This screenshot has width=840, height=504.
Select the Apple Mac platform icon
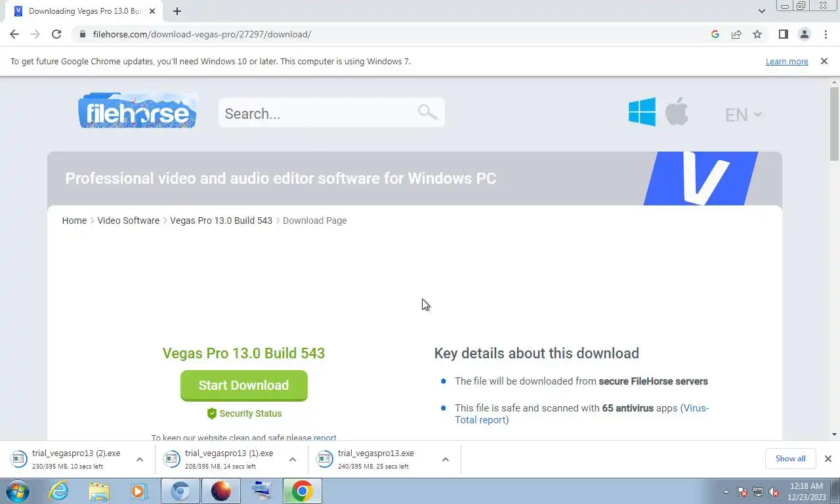pos(677,111)
